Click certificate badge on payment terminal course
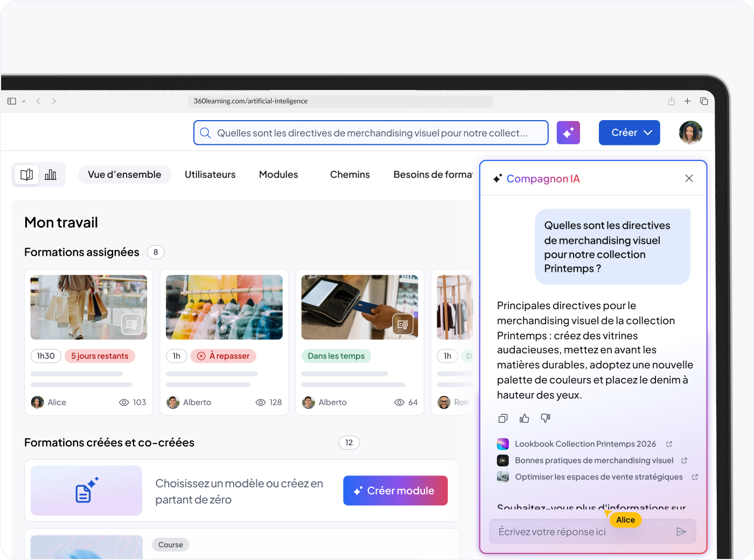Screen dimensions: 754x560 (x=403, y=324)
